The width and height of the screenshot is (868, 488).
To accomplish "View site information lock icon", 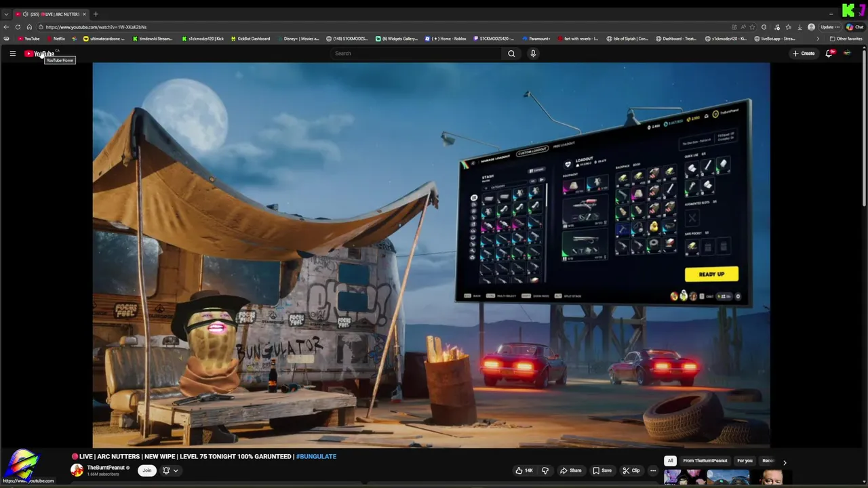I will click(41, 27).
